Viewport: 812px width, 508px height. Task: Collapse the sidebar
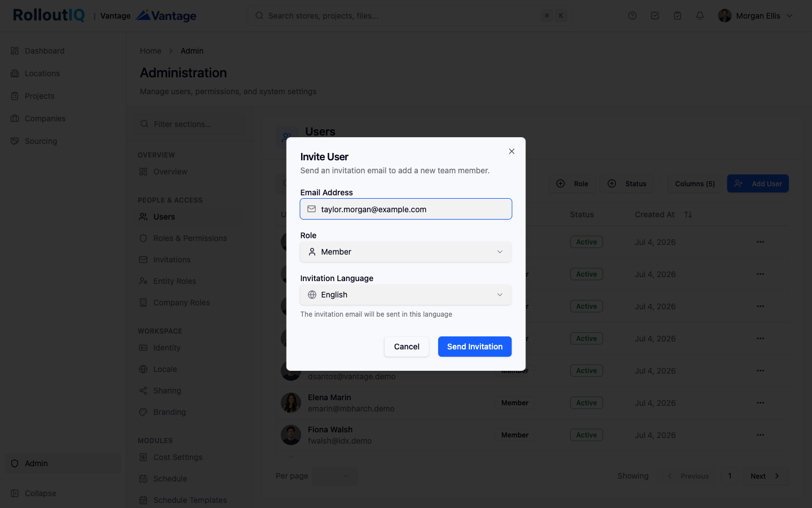tap(63, 493)
